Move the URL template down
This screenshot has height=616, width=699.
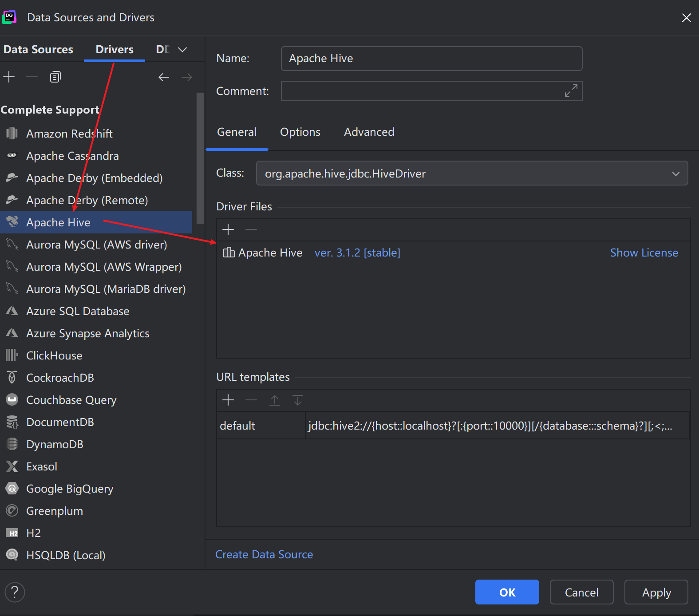(x=298, y=400)
